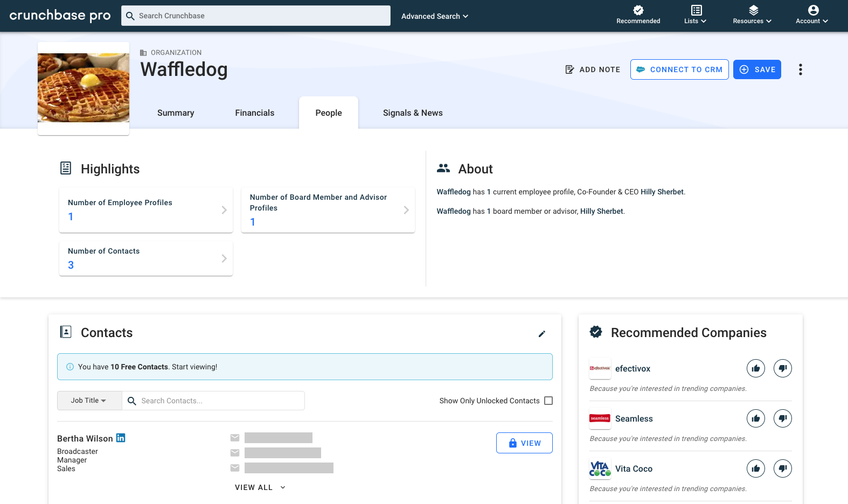Toggle Show Only Unlocked Contacts checkbox
This screenshot has height=504, width=848.
point(548,401)
